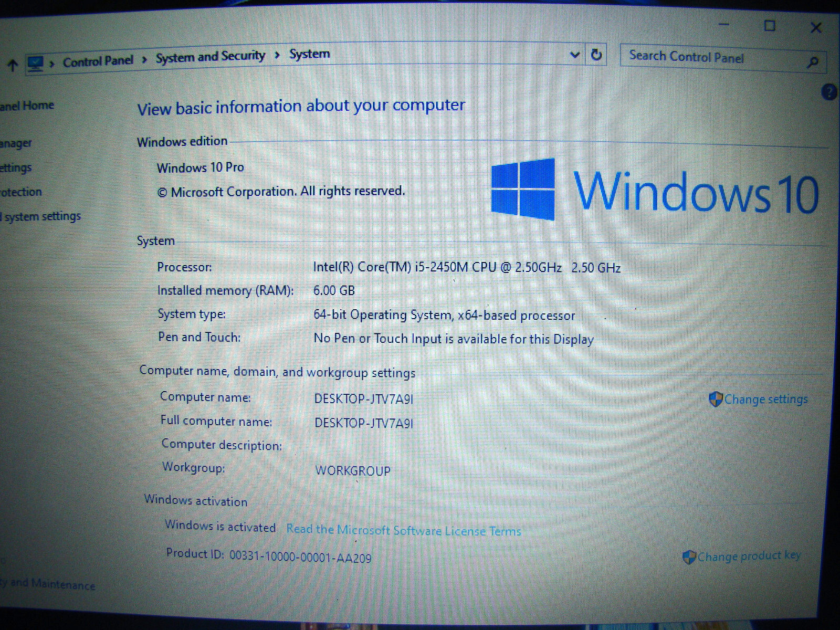
Task: Go to System and Security breadcrumb
Action: coord(211,57)
